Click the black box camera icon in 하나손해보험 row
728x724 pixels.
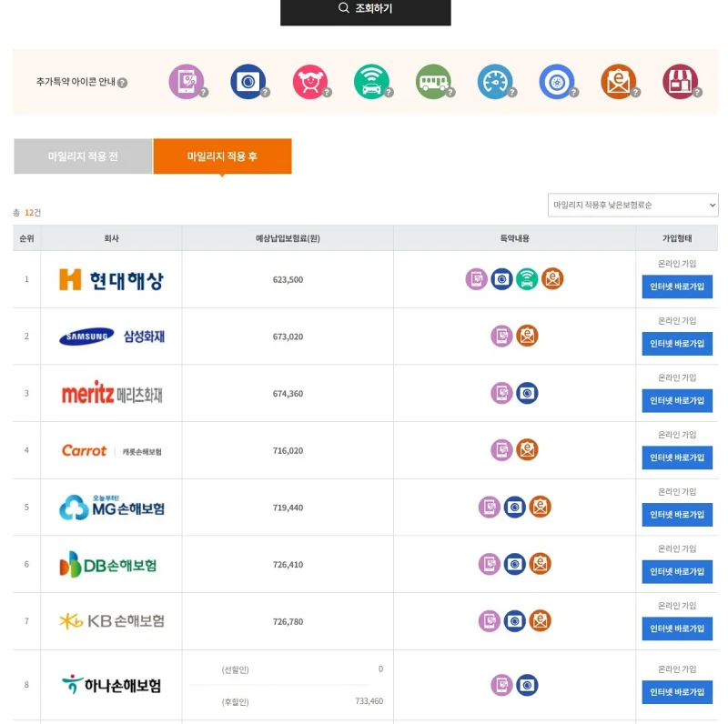pos(527,685)
